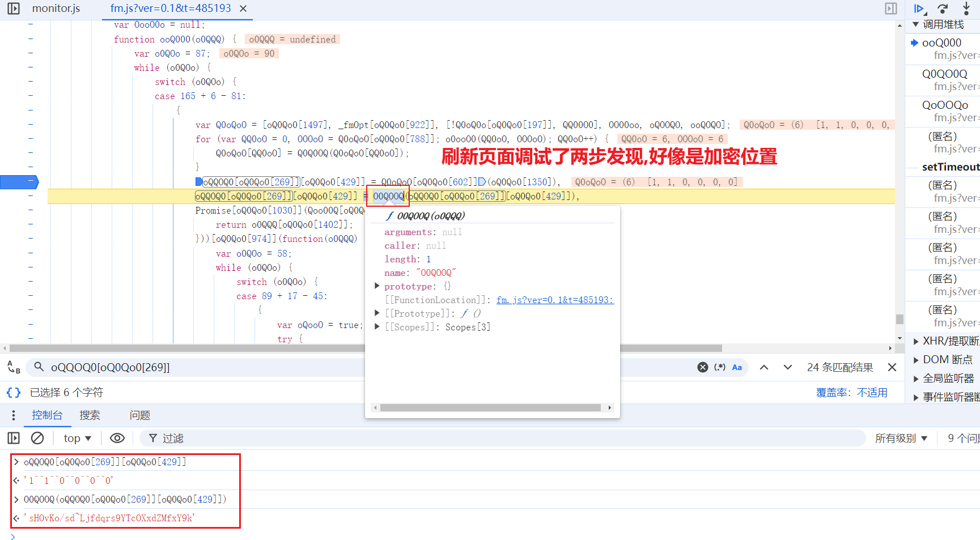
Task: Expand the [[Prototype]] entry in the popup
Action: (377, 313)
